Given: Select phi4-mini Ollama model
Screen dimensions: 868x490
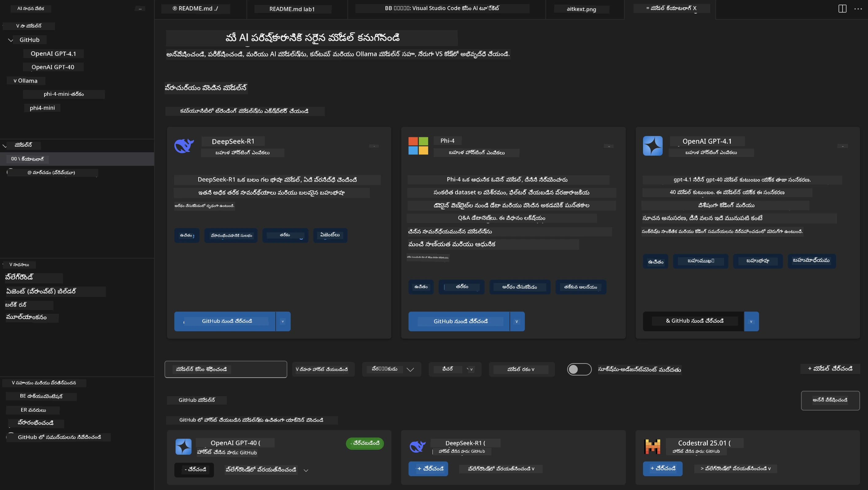Looking at the screenshot, I should 42,108.
